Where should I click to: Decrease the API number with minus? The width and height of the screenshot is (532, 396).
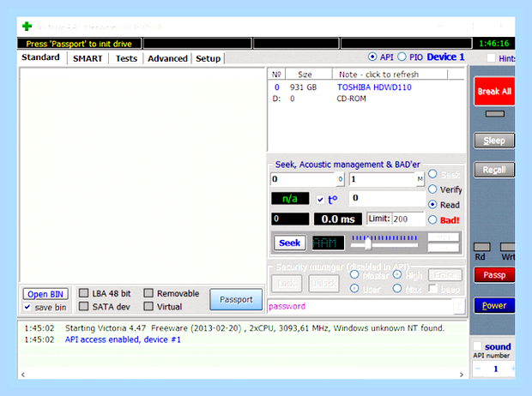point(478,369)
